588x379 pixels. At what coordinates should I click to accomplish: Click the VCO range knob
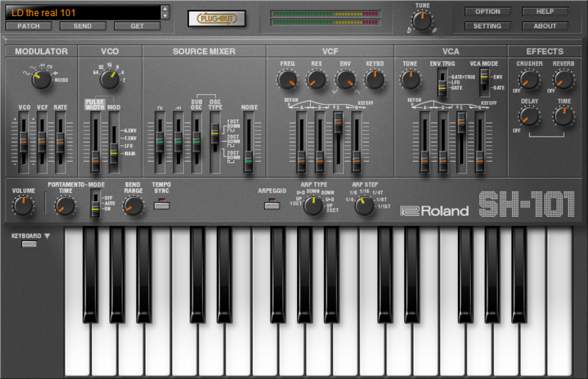[110, 79]
